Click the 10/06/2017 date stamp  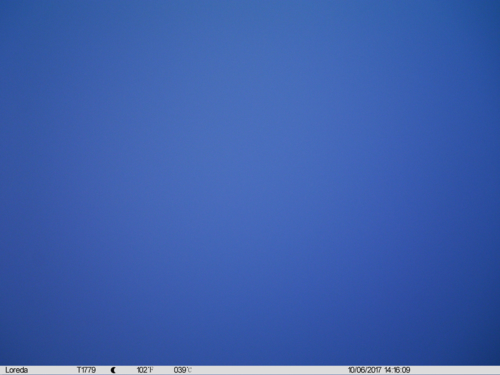point(365,370)
